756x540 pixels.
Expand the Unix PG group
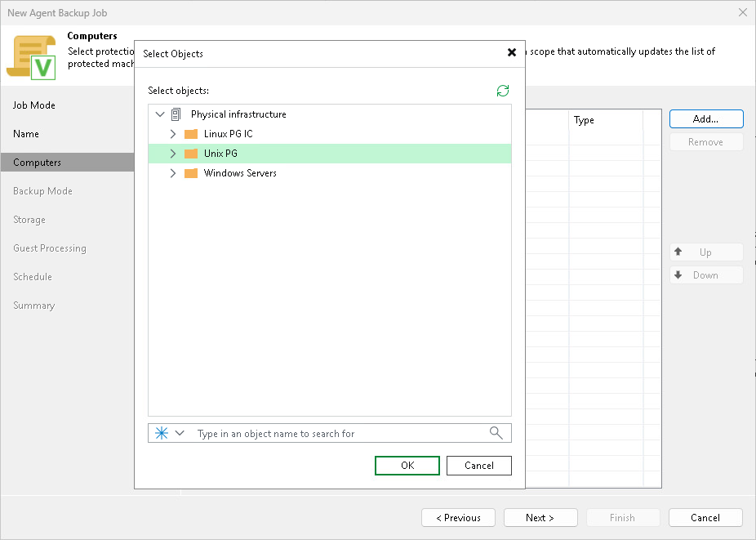click(172, 154)
